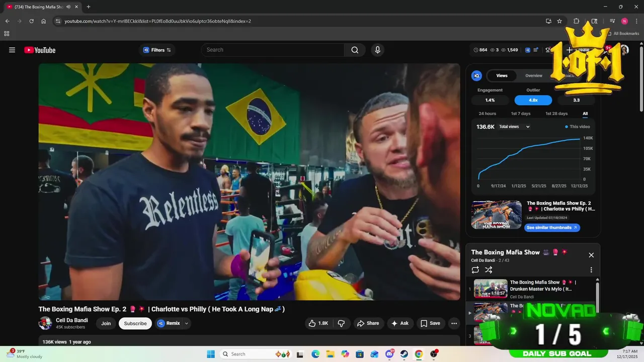Viewport: 644px width, 362px height.
Task: Open Chrome home page button
Action: pyautogui.click(x=43, y=21)
